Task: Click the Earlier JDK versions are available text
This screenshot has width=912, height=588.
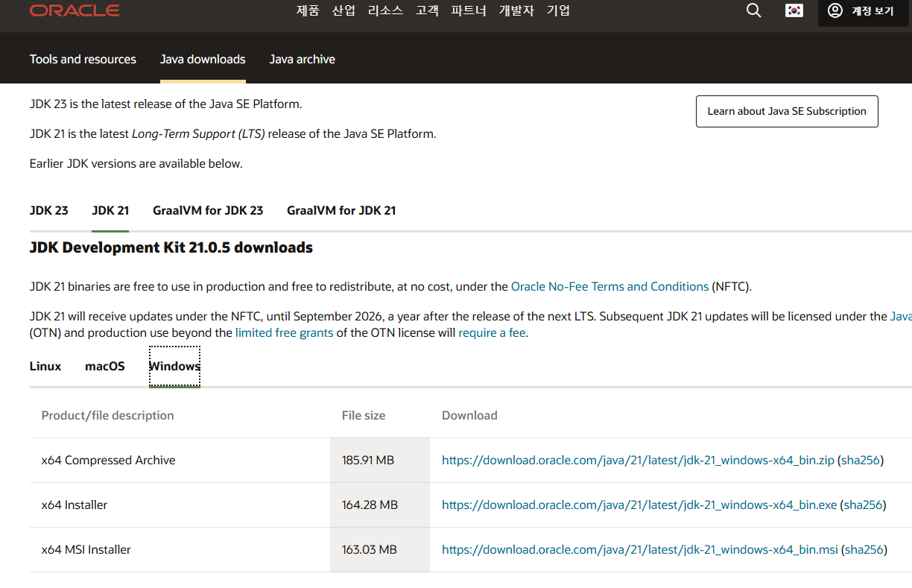Action: [x=136, y=163]
